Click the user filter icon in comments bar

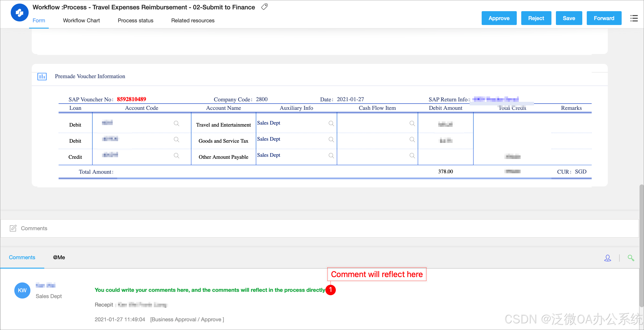pyautogui.click(x=608, y=258)
